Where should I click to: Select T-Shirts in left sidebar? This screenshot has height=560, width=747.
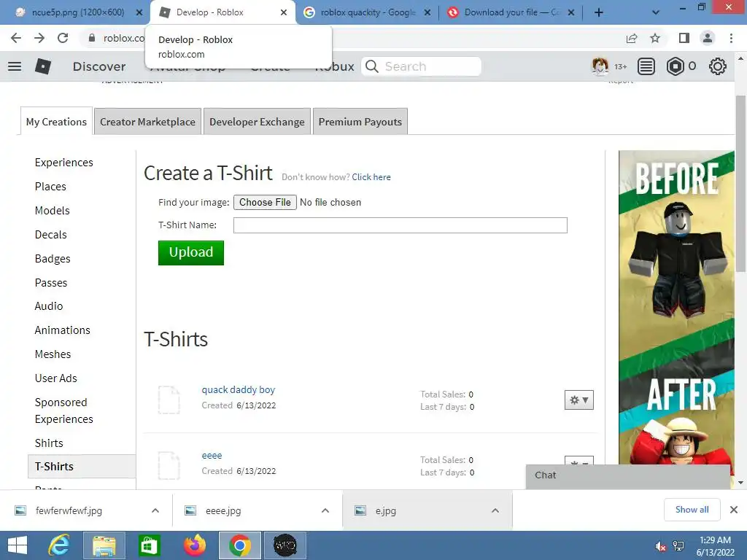pos(82,466)
